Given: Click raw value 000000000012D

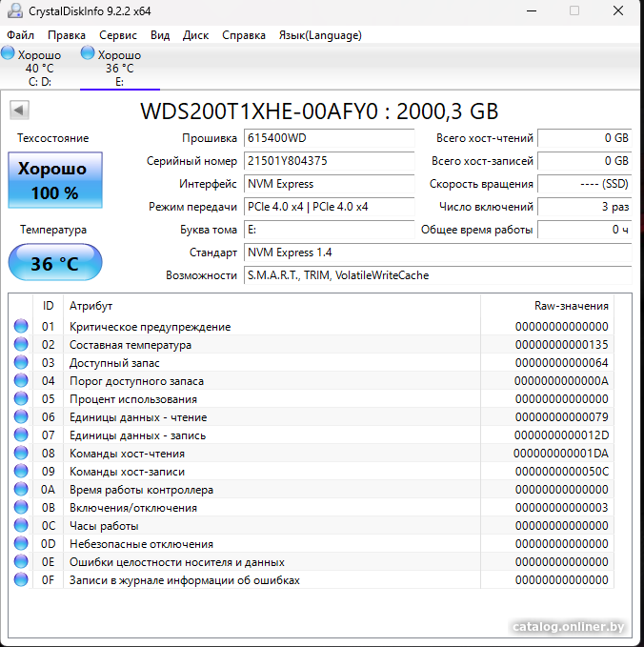Looking at the screenshot, I should pos(561,435).
